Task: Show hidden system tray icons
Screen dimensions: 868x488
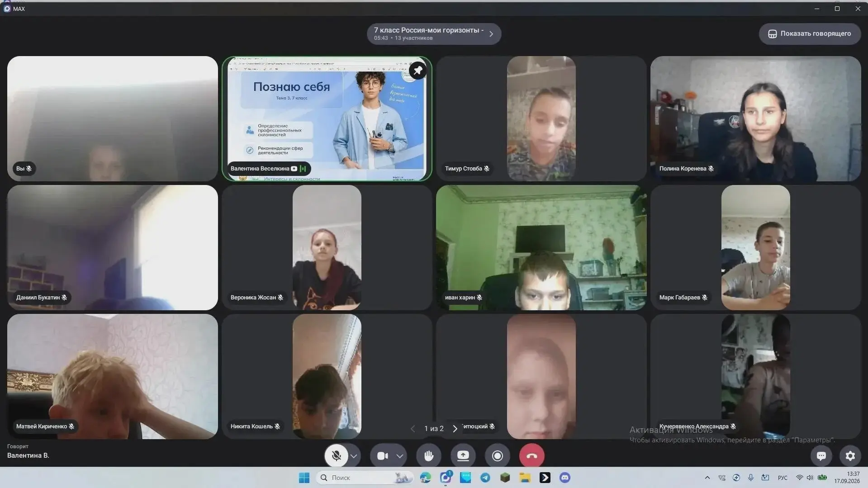Action: point(707,478)
